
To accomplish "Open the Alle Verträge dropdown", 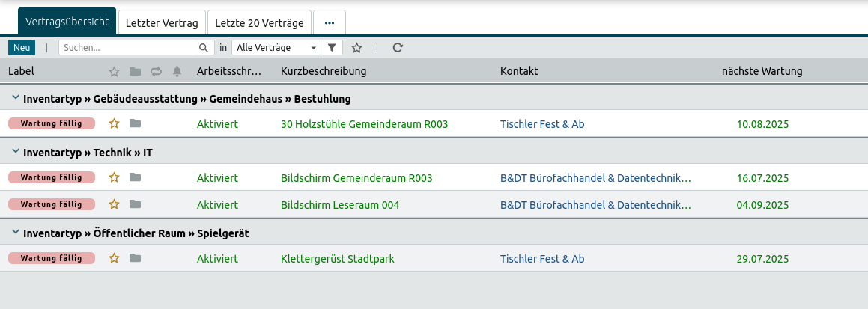I will click(276, 47).
